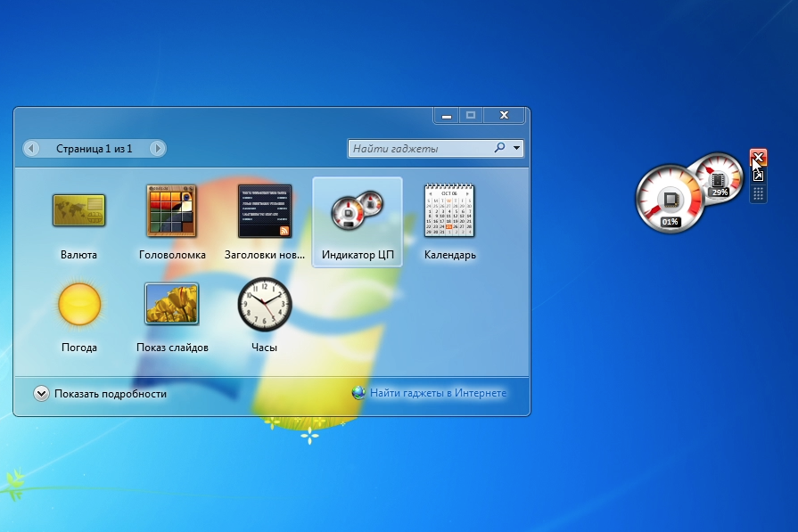Viewport: 798px width, 532px height.
Task: Click the drag handle grip of CPU gadget
Action: tap(758, 193)
